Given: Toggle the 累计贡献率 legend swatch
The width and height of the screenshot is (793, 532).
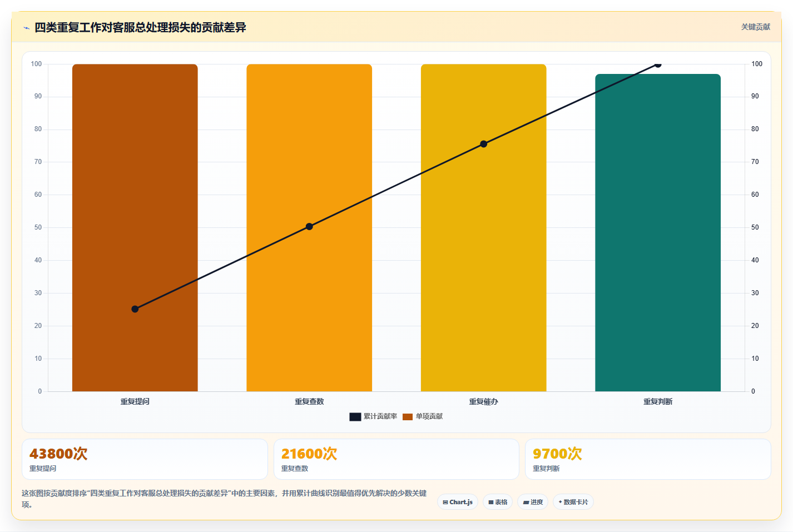Looking at the screenshot, I should 355,416.
